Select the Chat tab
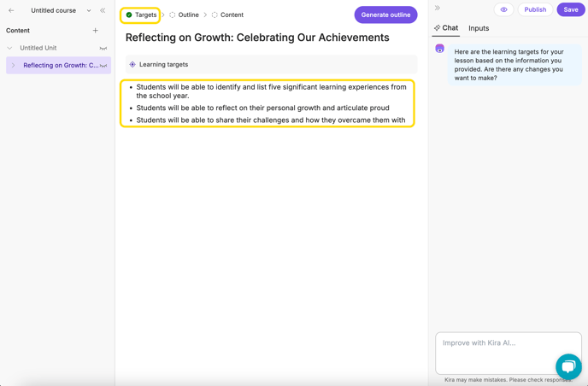 point(446,27)
